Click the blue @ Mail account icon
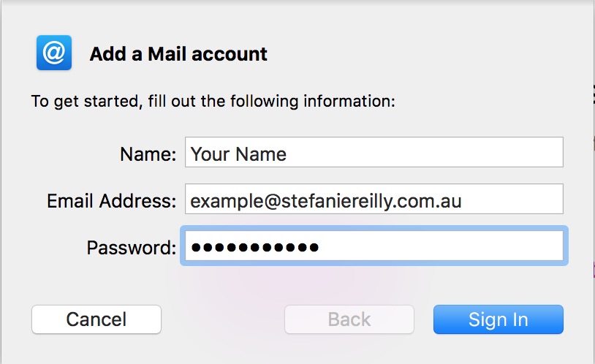 pos(54,53)
